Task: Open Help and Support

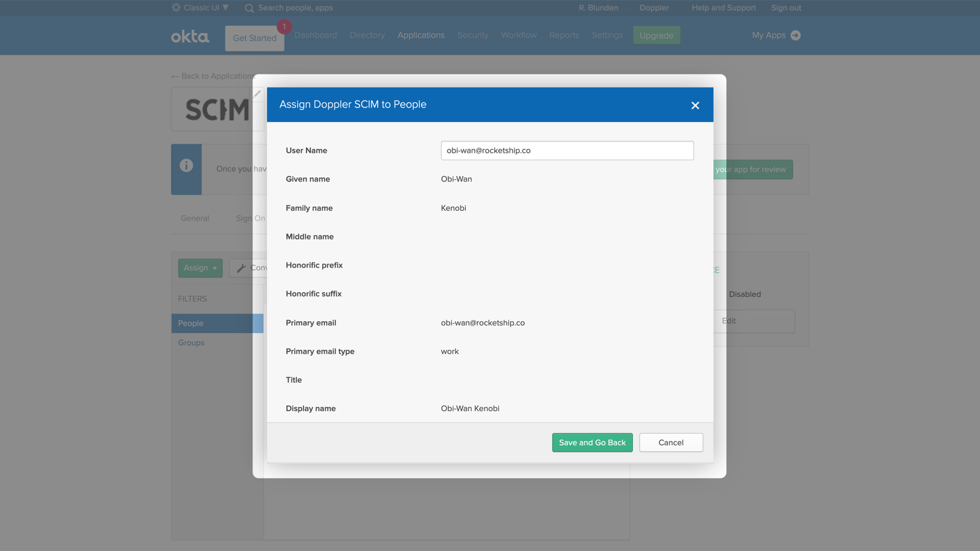Action: coord(723,8)
